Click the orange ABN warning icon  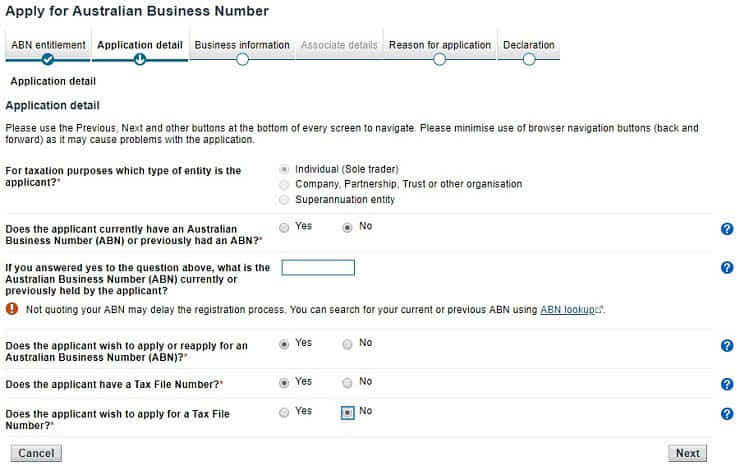tap(13, 310)
